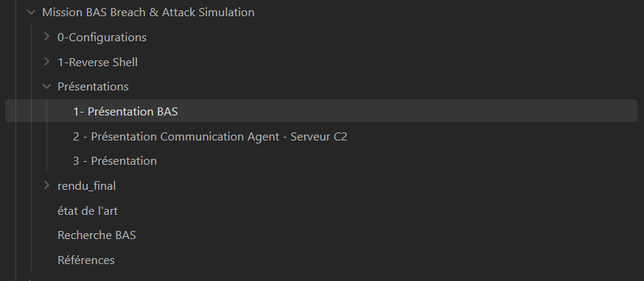Screen dimensions: 644x281
Task: Select the Mission BAS Breach & Attack Simulation folder name
Action: point(148,13)
